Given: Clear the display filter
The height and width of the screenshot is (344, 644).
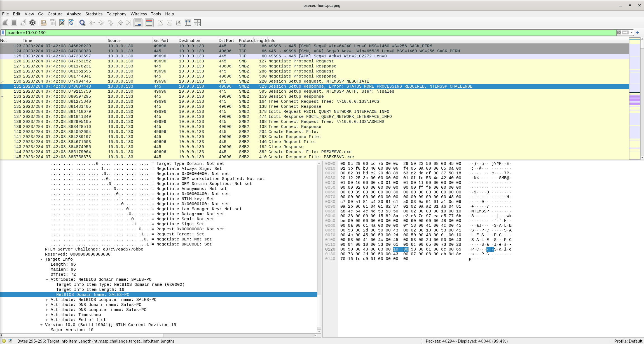Looking at the screenshot, I should pyautogui.click(x=619, y=33).
